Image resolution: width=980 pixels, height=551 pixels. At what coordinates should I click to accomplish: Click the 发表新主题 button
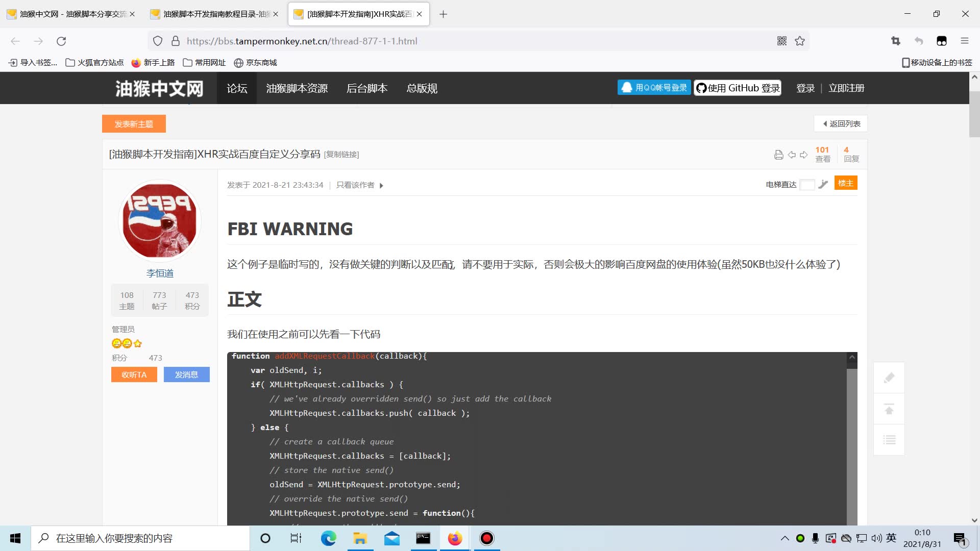[134, 124]
